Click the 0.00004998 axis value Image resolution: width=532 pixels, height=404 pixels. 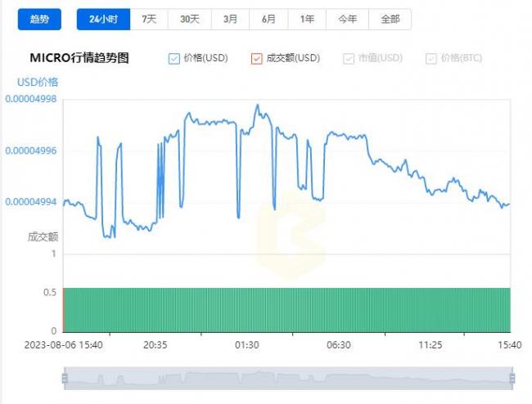31,99
